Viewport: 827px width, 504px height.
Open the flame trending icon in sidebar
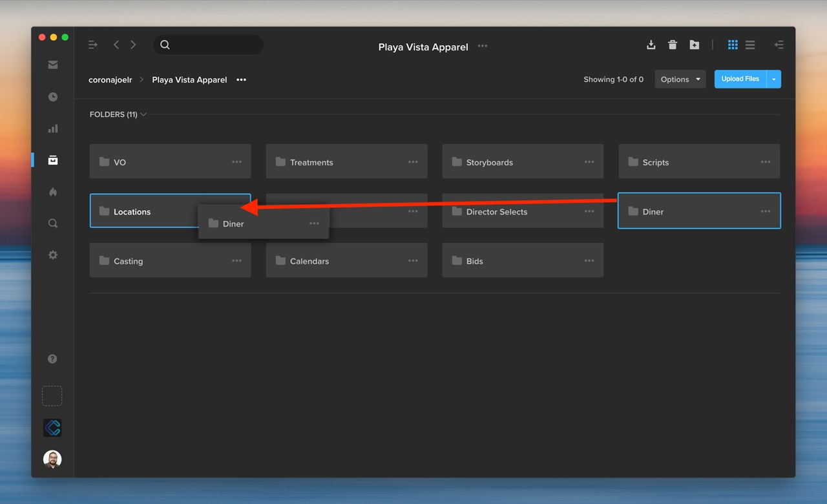point(53,192)
